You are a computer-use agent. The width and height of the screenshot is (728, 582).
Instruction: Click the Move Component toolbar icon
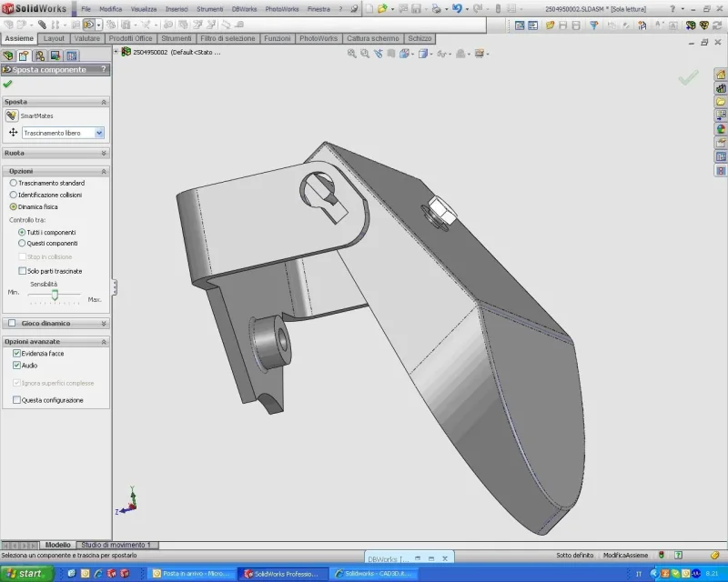click(x=88, y=25)
